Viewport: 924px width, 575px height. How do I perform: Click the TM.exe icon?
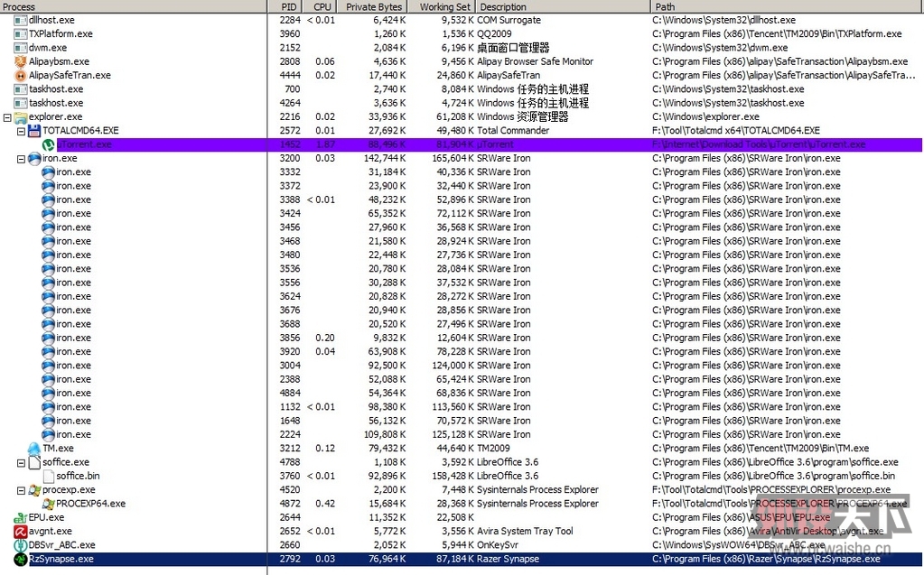(x=34, y=449)
